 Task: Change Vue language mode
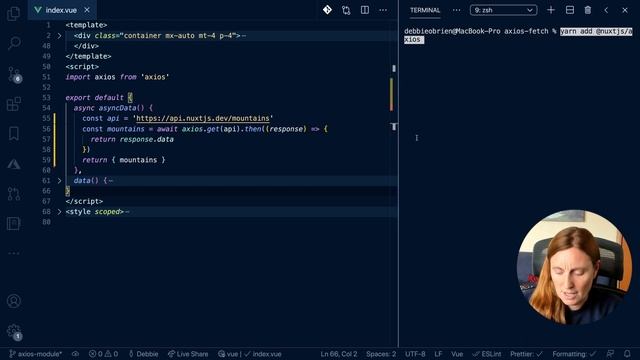click(457, 354)
